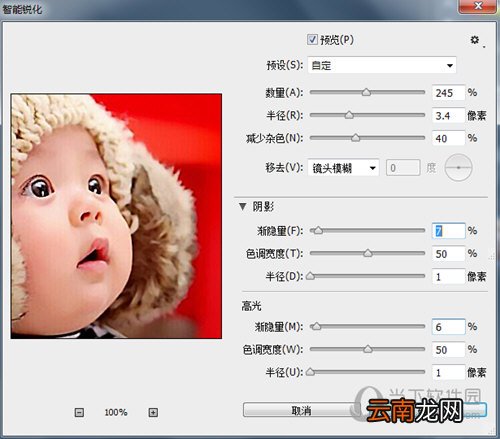Zoom in preview with plus icon
Viewport: 500px width, 439px height.
pos(153,413)
